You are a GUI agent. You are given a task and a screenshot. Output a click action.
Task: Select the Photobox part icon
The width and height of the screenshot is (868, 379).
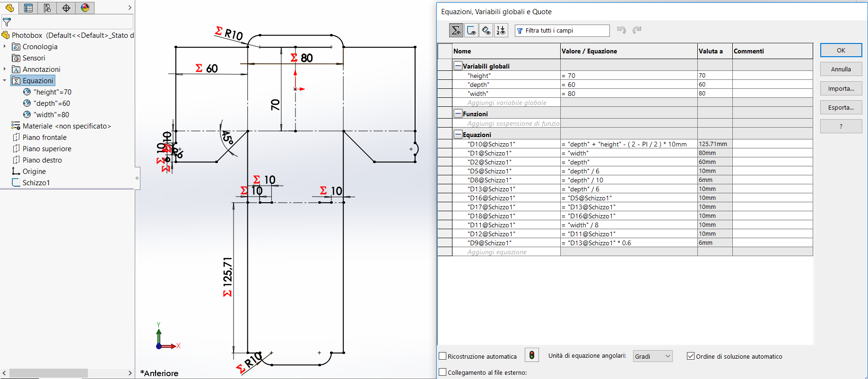(6, 35)
